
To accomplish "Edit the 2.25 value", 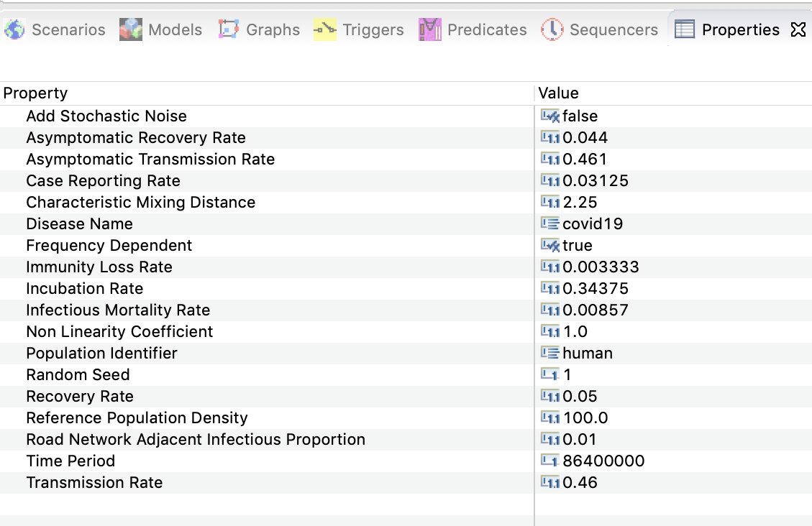I will pos(580,202).
